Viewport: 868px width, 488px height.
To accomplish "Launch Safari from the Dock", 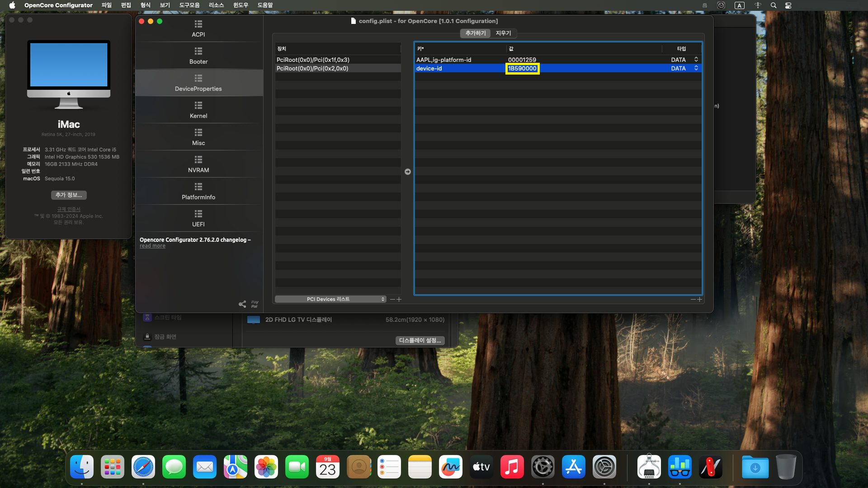I will [x=143, y=467].
